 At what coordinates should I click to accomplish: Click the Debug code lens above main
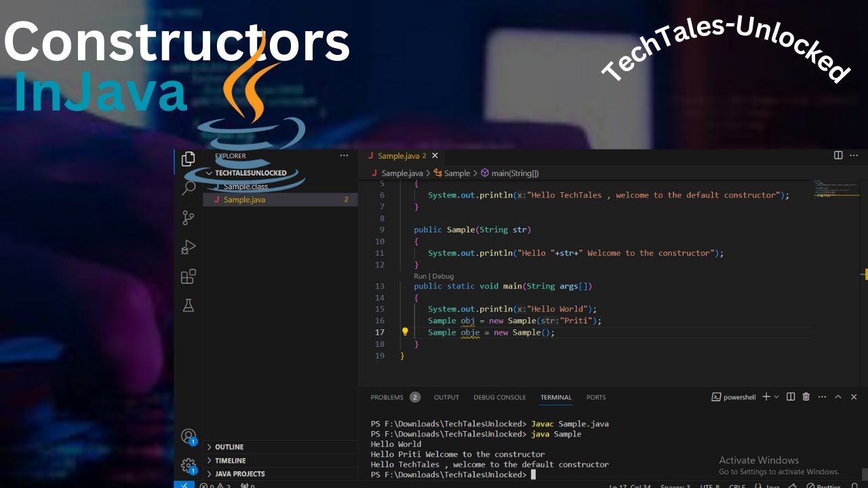[x=443, y=277]
